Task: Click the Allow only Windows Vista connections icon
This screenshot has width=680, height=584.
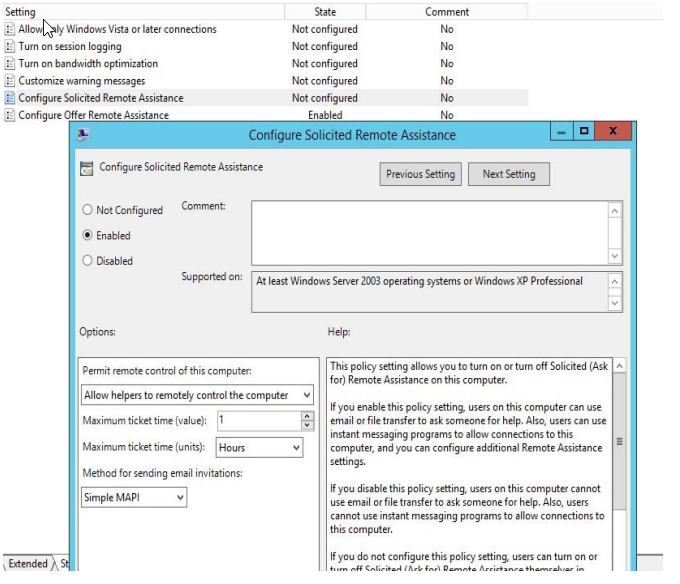Action: (10, 30)
